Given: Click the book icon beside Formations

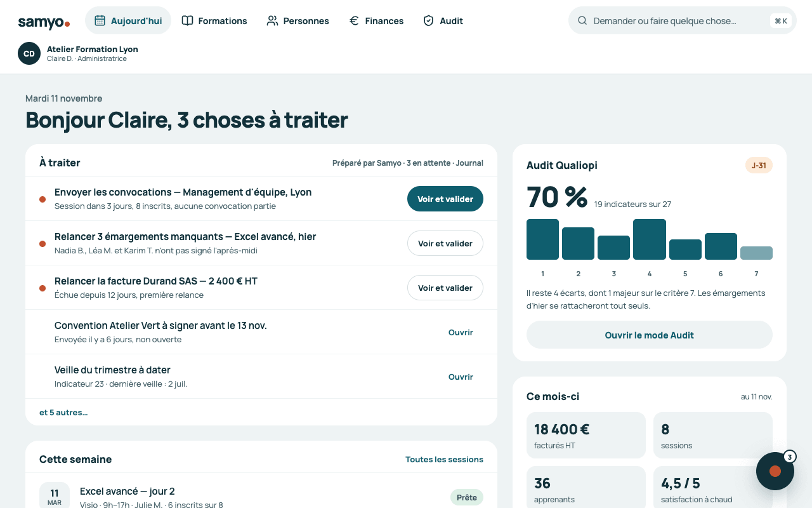Looking at the screenshot, I should (x=187, y=20).
